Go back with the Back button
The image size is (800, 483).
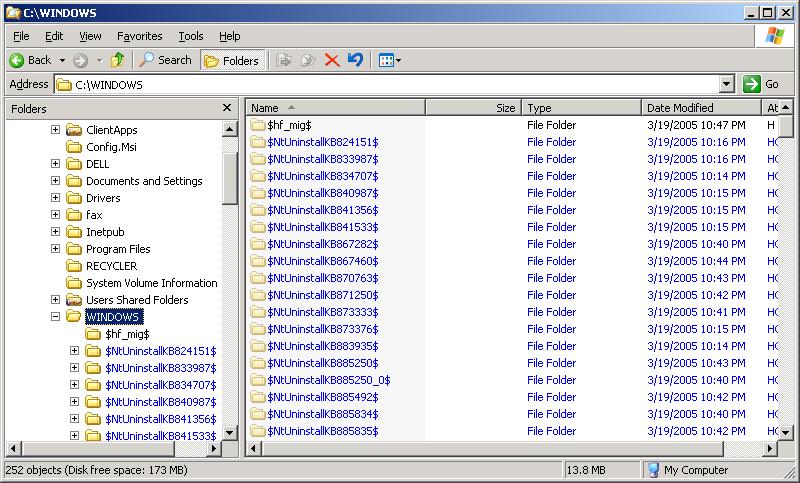pyautogui.click(x=30, y=60)
